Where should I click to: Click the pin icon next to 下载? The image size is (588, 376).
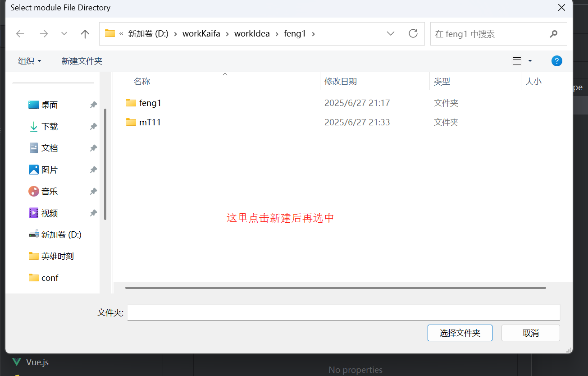tap(93, 127)
